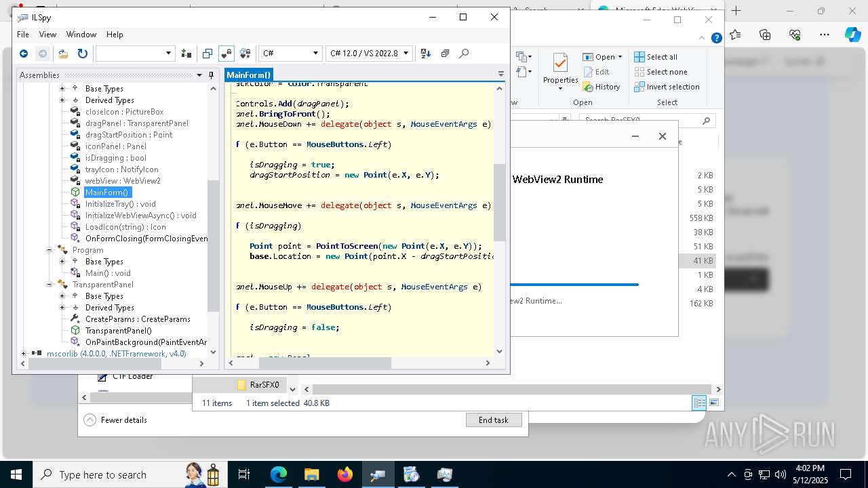Open the document tab list dropdown
This screenshot has width=868, height=488.
[x=501, y=75]
